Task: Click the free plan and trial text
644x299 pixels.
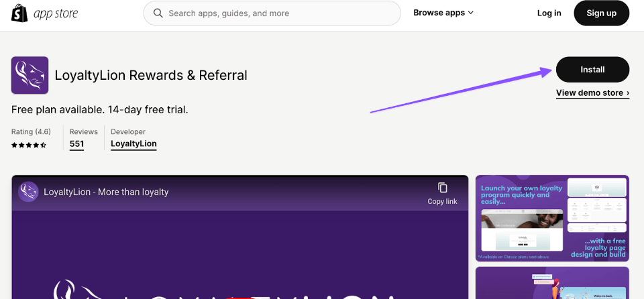Action: pyautogui.click(x=100, y=110)
